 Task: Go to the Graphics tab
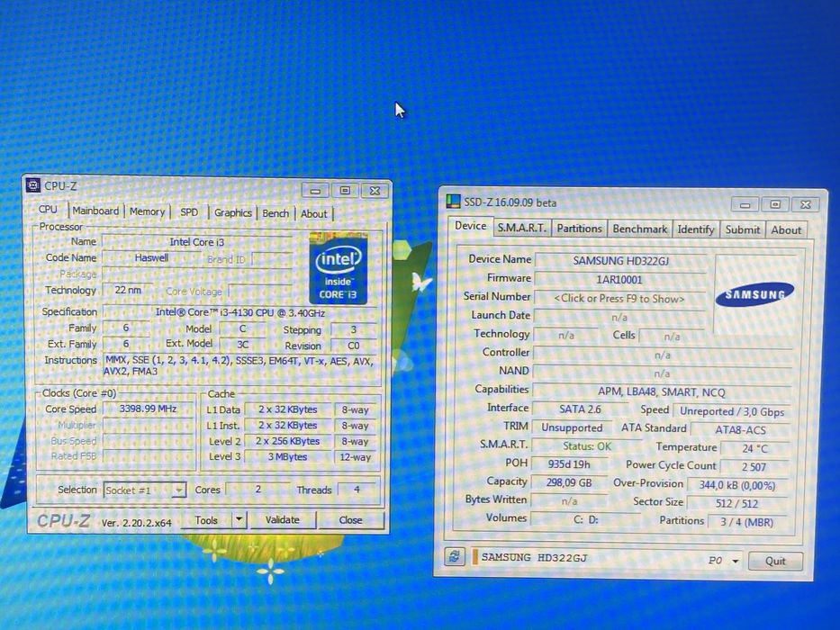232,212
